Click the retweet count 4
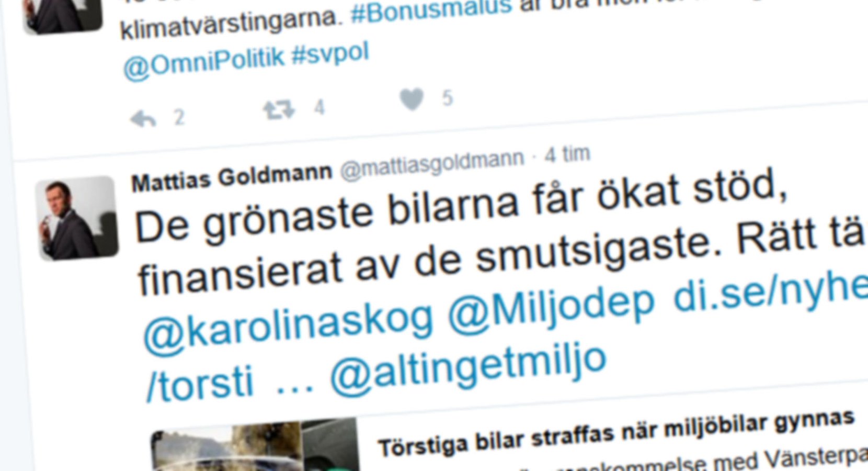The height and width of the screenshot is (471, 868). pos(319,108)
